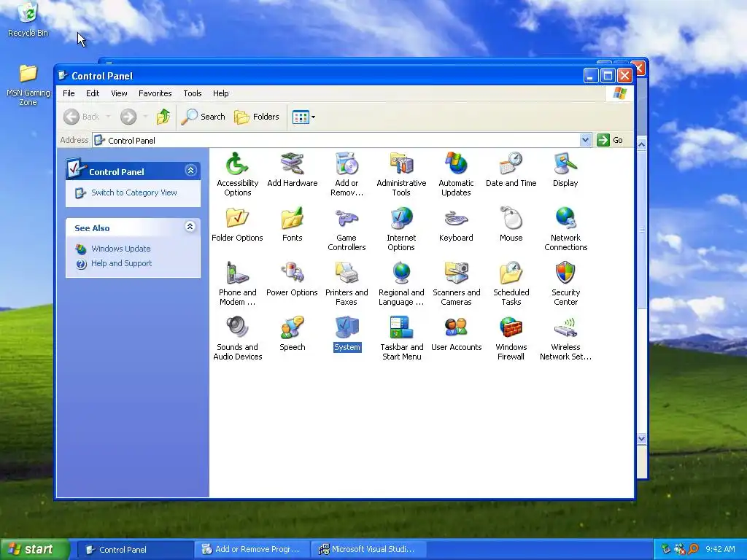Select the Display icon

click(565, 169)
